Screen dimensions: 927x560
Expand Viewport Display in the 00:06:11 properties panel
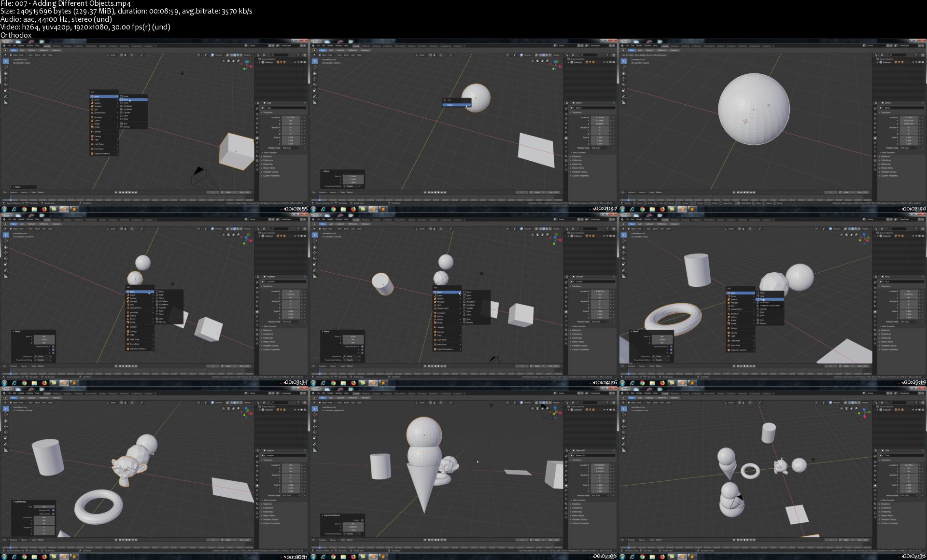(x=270, y=519)
